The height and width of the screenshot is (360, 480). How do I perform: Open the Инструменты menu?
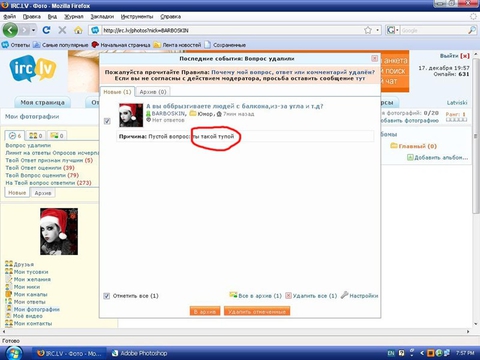[137, 16]
